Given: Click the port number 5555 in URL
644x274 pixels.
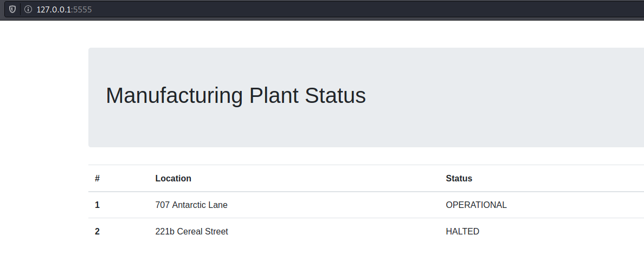Looking at the screenshot, I should [82, 9].
